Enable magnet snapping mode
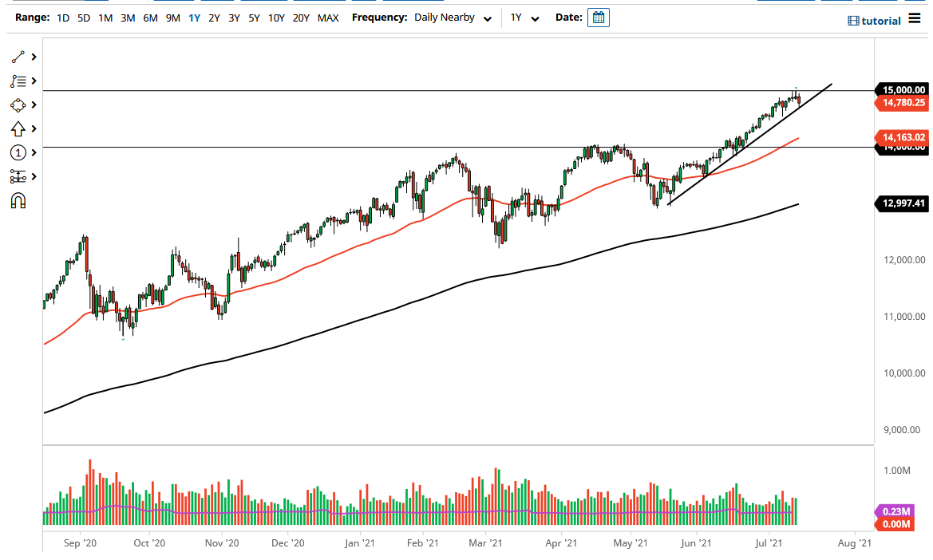933x560 pixels. 18,200
